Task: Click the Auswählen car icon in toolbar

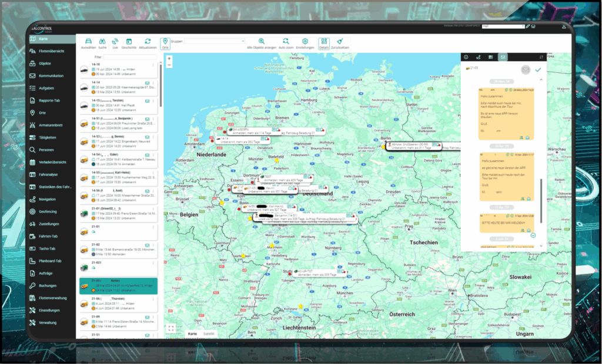Action: tap(88, 42)
